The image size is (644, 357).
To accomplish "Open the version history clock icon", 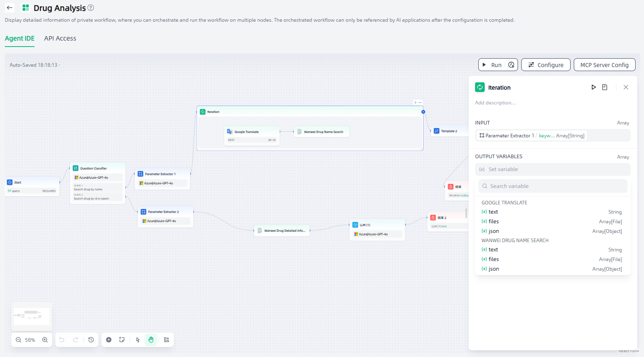I will coord(91,340).
